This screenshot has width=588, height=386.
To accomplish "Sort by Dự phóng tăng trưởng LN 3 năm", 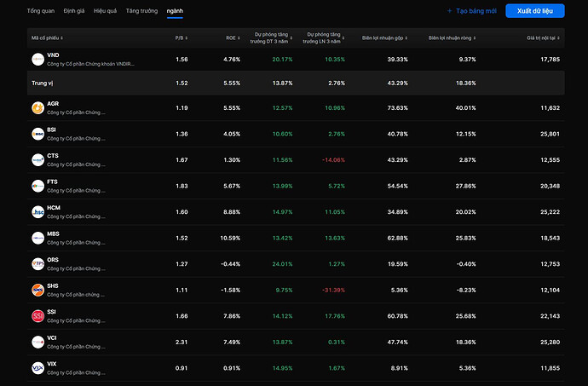I will click(324, 37).
